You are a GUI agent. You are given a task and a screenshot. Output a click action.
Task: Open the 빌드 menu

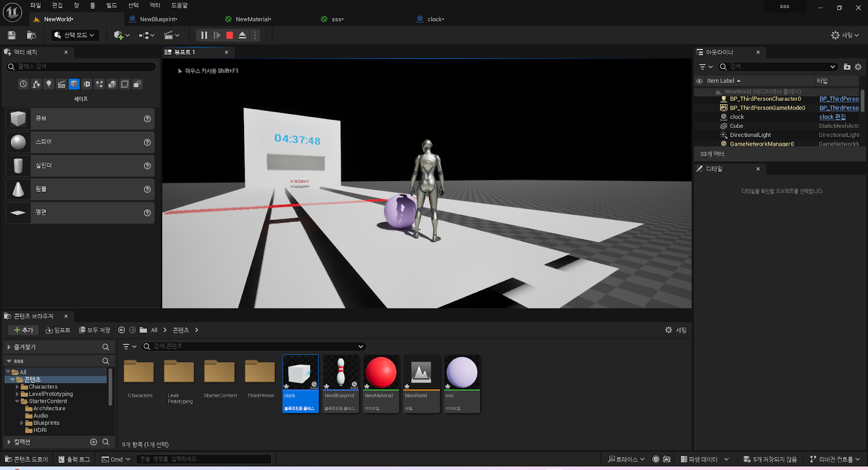(x=111, y=5)
